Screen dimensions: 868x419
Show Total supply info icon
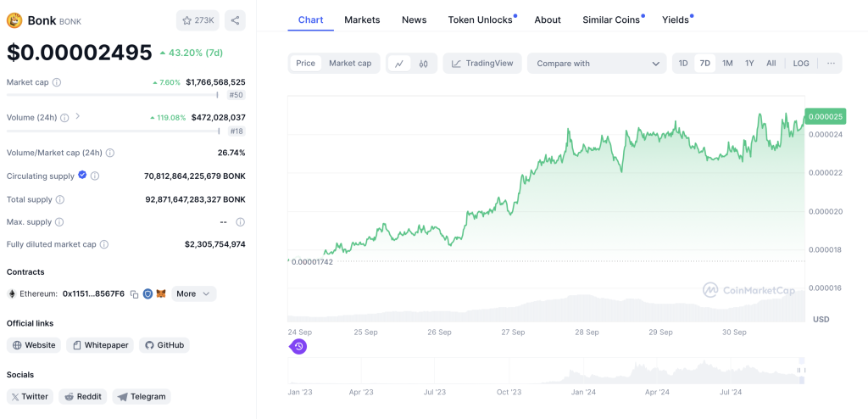(60, 199)
